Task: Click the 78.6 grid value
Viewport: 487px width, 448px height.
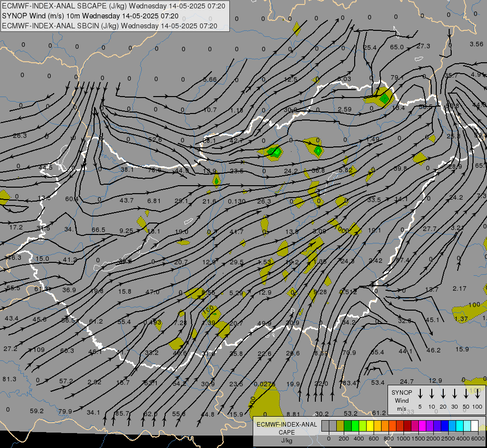Action: [x=154, y=170]
